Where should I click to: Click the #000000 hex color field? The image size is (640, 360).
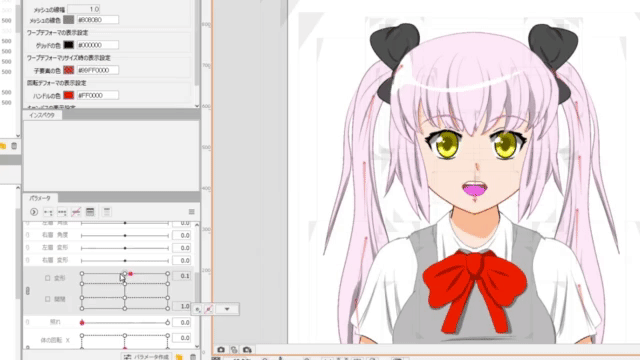[x=98, y=45]
